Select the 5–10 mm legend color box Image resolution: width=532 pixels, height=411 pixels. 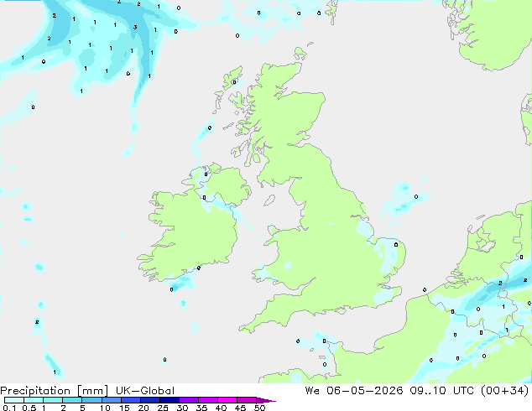coord(91,400)
